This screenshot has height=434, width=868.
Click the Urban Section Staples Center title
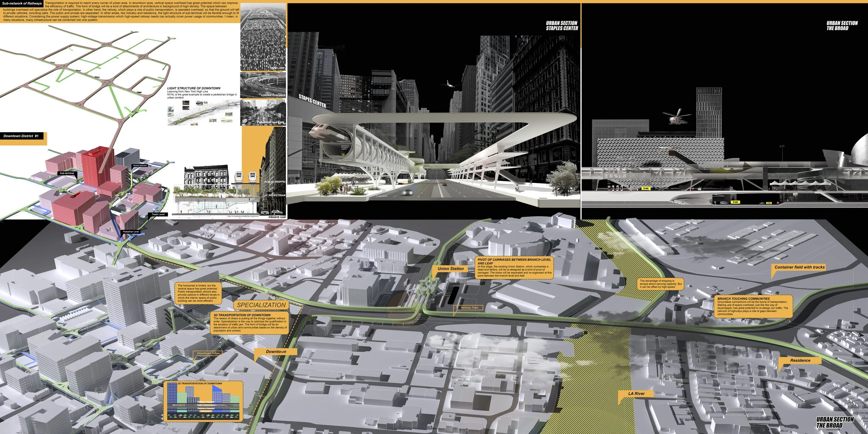pos(561,26)
